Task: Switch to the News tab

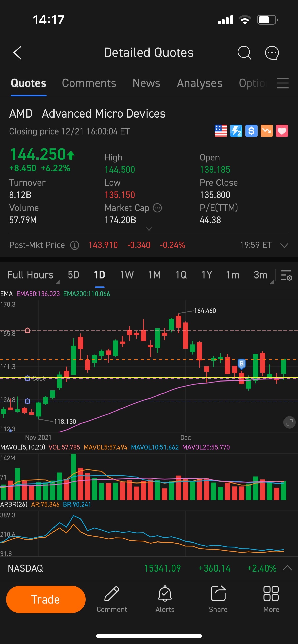Action: coord(146,83)
